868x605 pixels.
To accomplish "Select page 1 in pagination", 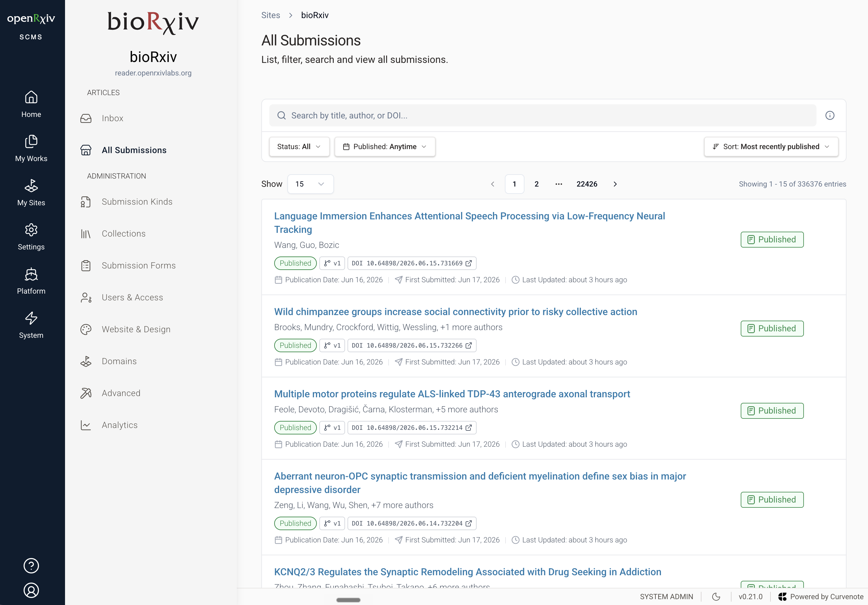I will click(x=515, y=184).
